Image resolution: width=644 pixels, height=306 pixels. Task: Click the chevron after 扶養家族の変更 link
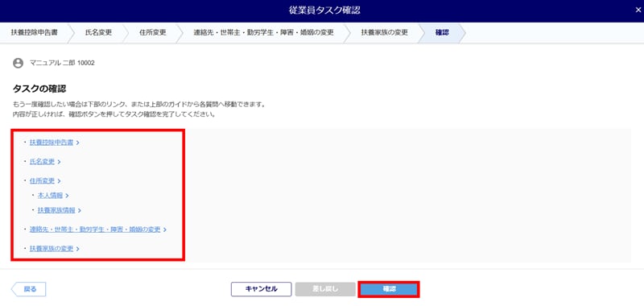(77, 249)
